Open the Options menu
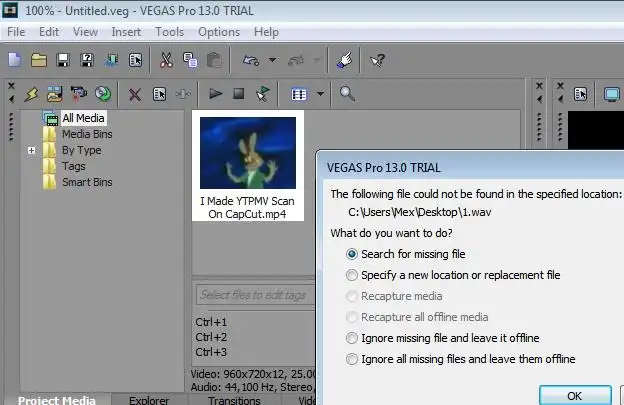The height and width of the screenshot is (405, 624). (219, 32)
